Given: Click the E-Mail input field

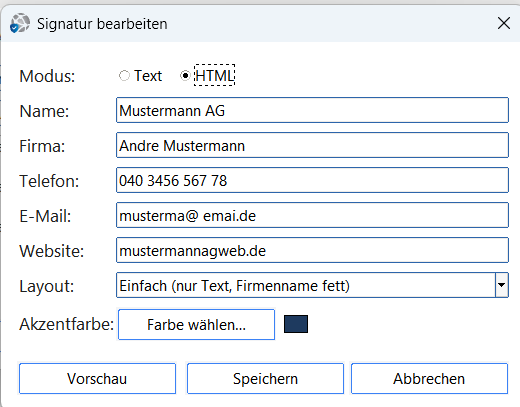Looking at the screenshot, I should (312, 215).
